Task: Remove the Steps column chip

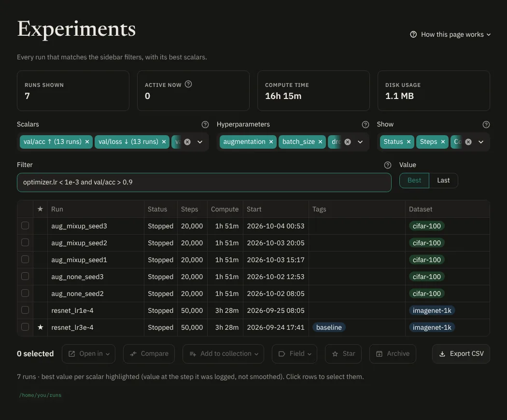Action: coord(443,142)
